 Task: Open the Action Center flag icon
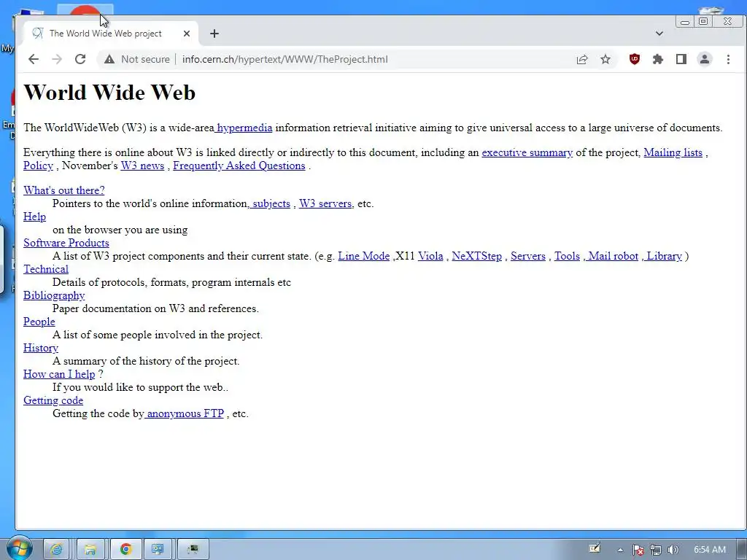[x=638, y=550]
